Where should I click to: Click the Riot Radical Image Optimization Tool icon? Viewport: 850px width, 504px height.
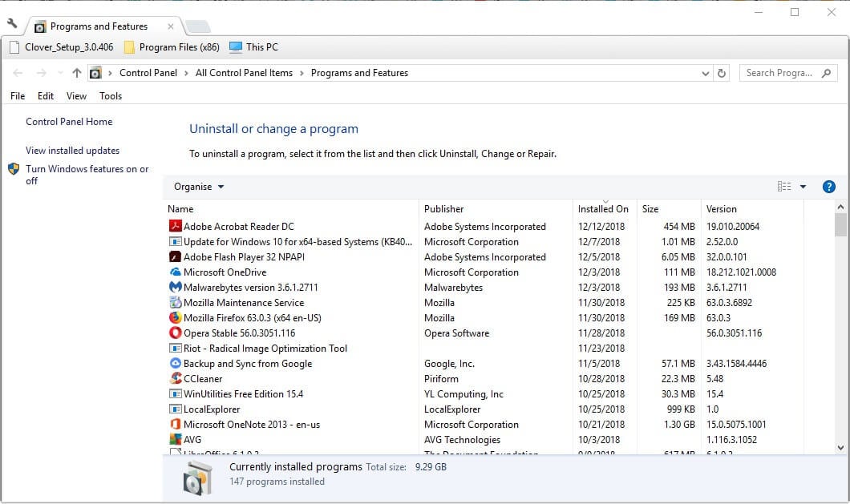175,348
